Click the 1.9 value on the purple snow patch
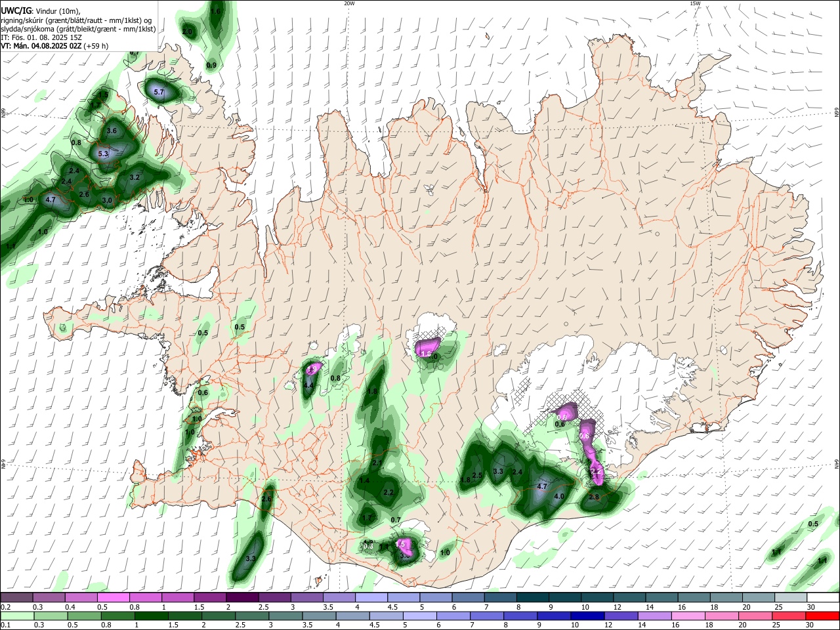 (x=312, y=370)
